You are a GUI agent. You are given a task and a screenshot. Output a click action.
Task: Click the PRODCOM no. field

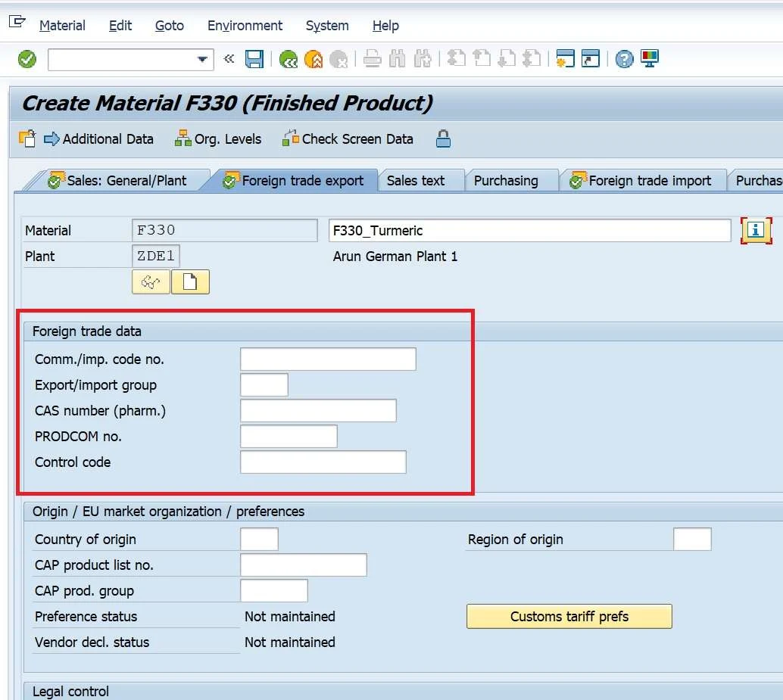tap(289, 437)
